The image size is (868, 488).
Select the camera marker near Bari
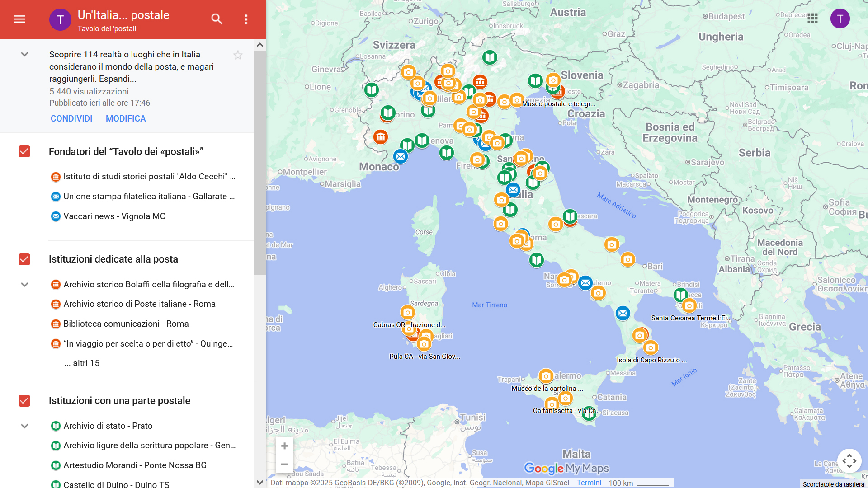(x=627, y=259)
